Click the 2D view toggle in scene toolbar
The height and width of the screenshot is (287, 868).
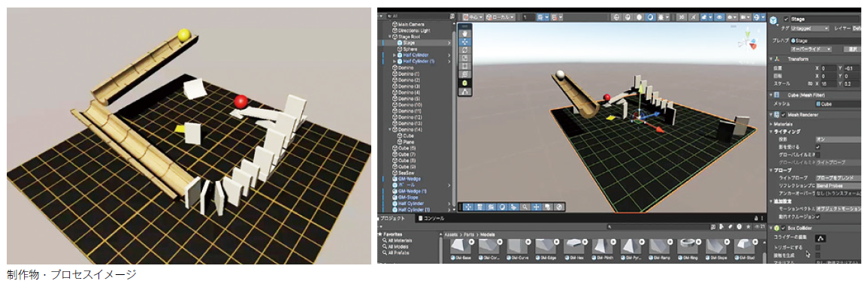click(x=682, y=17)
